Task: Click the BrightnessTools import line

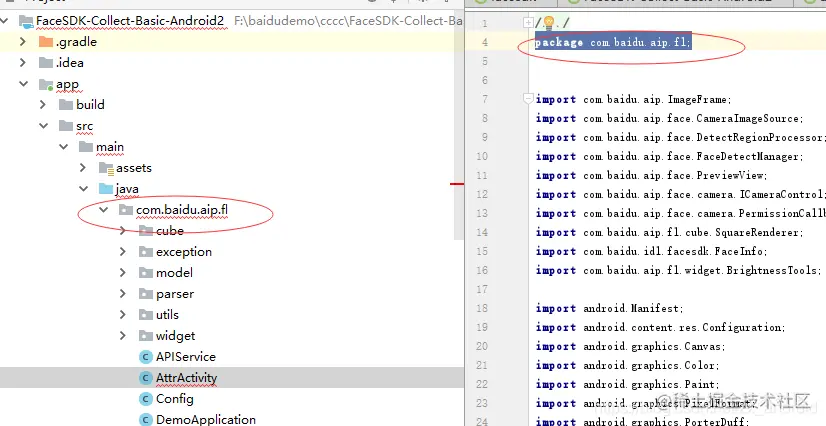Action: click(x=678, y=270)
